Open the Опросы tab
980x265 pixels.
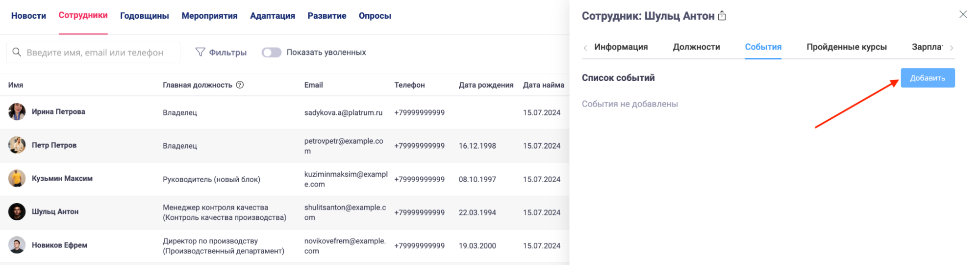tap(375, 16)
